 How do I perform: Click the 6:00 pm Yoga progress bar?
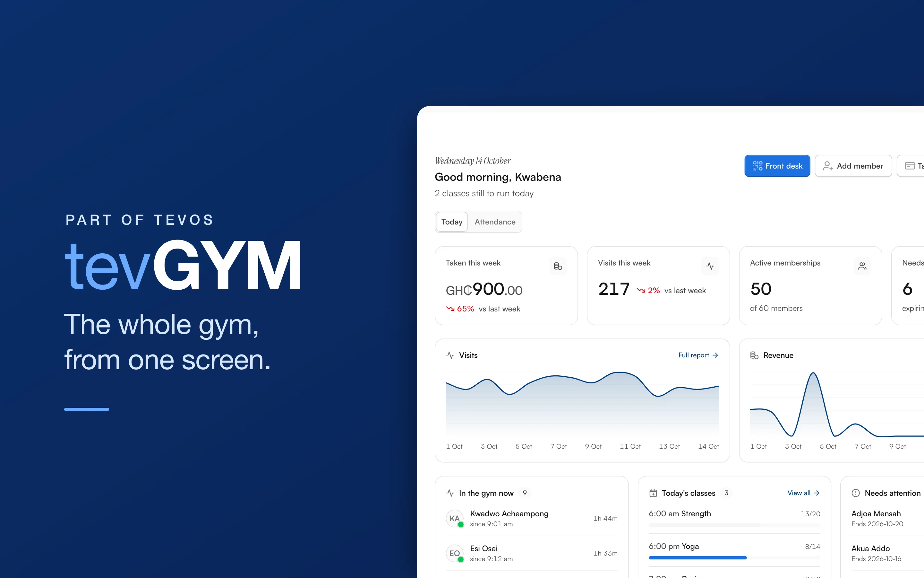(734, 558)
